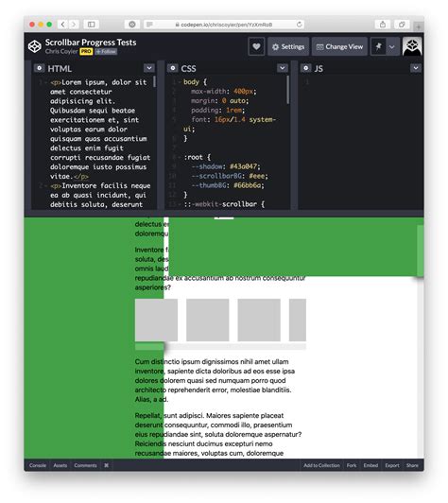The height and width of the screenshot is (503, 448).
Task: Click the :root selector line
Action: point(198,157)
